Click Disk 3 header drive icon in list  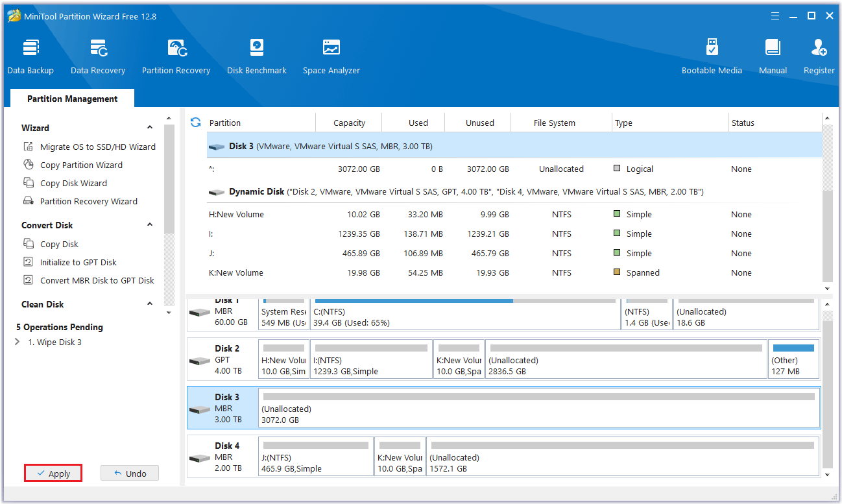click(217, 147)
